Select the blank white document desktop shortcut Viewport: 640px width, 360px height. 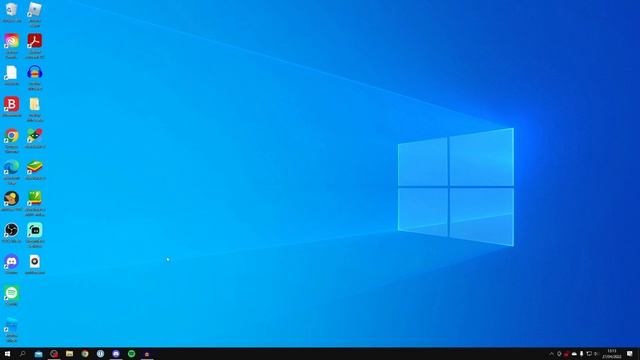[11, 73]
